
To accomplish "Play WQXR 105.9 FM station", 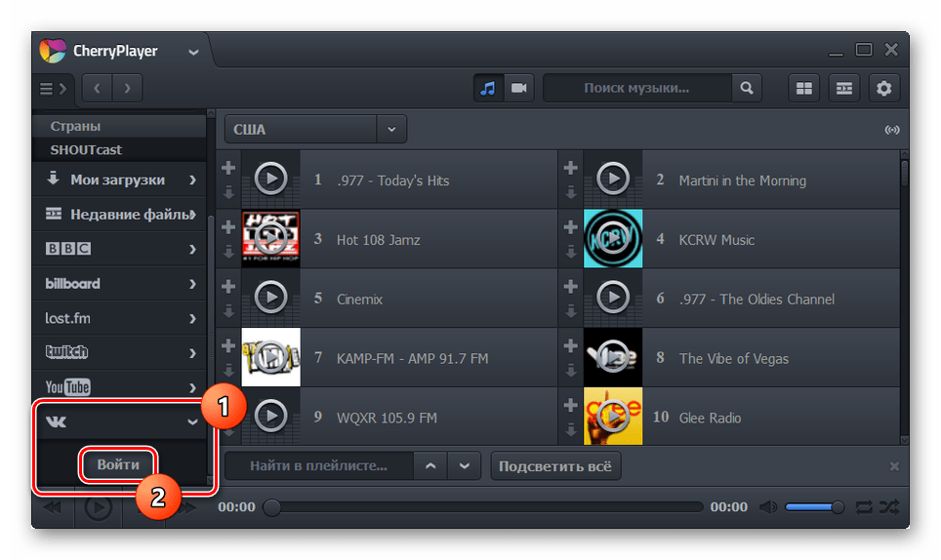I will (x=270, y=417).
